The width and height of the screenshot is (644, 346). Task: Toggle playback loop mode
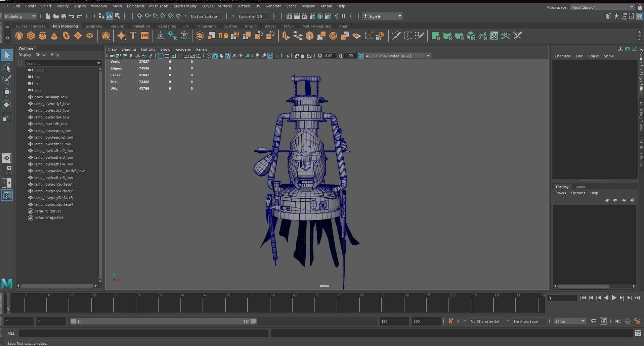pyautogui.click(x=594, y=322)
